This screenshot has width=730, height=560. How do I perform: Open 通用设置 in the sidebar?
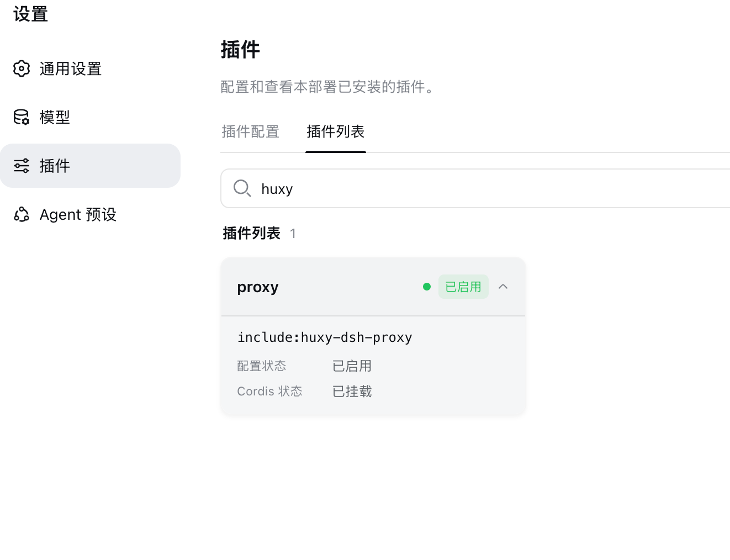90,68
